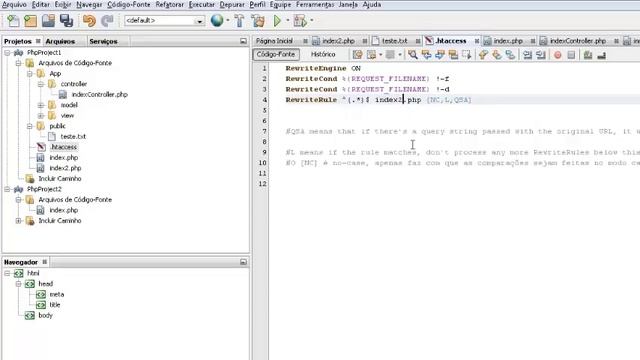This screenshot has width=640, height=360.
Task: Click Next Bookmark icon
Action: (x=497, y=55)
